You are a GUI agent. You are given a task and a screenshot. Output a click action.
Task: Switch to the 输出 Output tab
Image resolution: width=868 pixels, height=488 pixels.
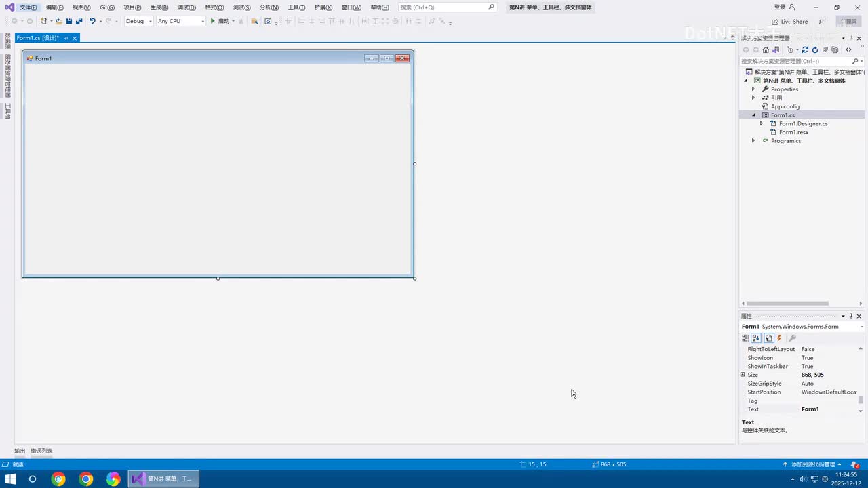pyautogui.click(x=20, y=451)
